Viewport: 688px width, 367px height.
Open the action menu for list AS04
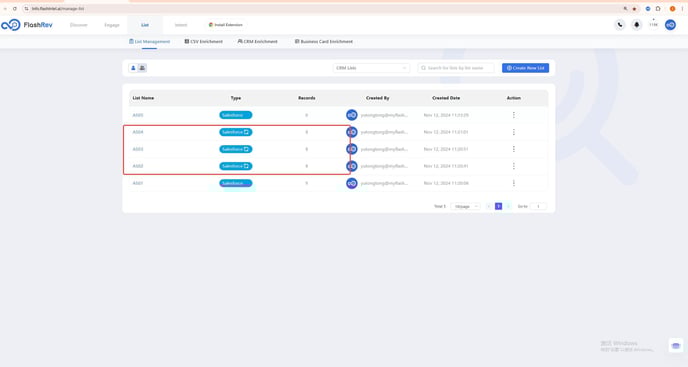(x=513, y=132)
